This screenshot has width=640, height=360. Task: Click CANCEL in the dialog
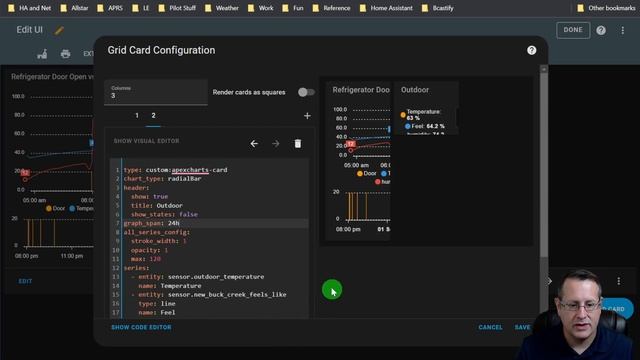pyautogui.click(x=490, y=327)
